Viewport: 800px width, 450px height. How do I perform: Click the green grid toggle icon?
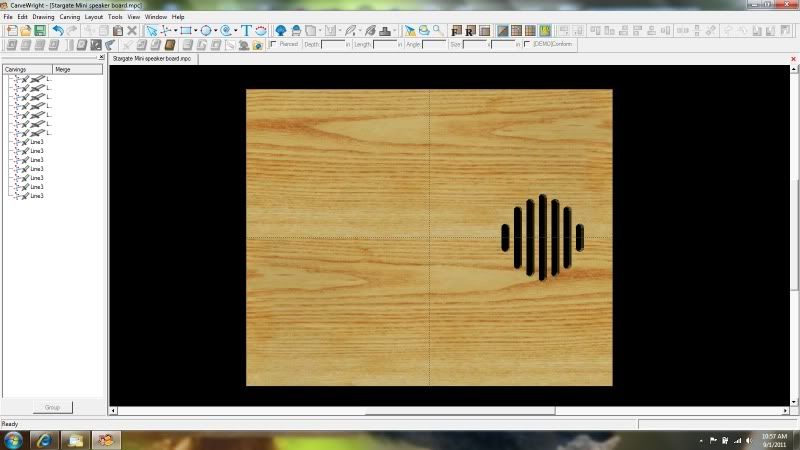545,31
